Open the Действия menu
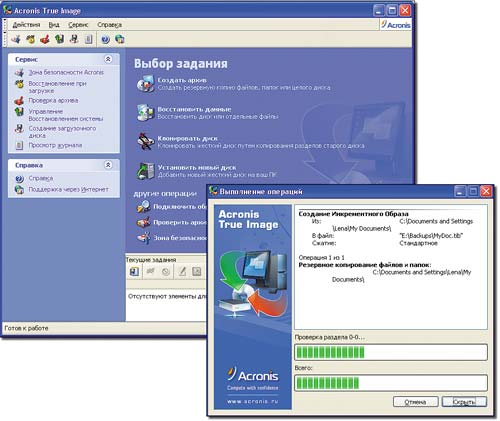Image resolution: width=500 pixels, height=421 pixels. coord(26,25)
